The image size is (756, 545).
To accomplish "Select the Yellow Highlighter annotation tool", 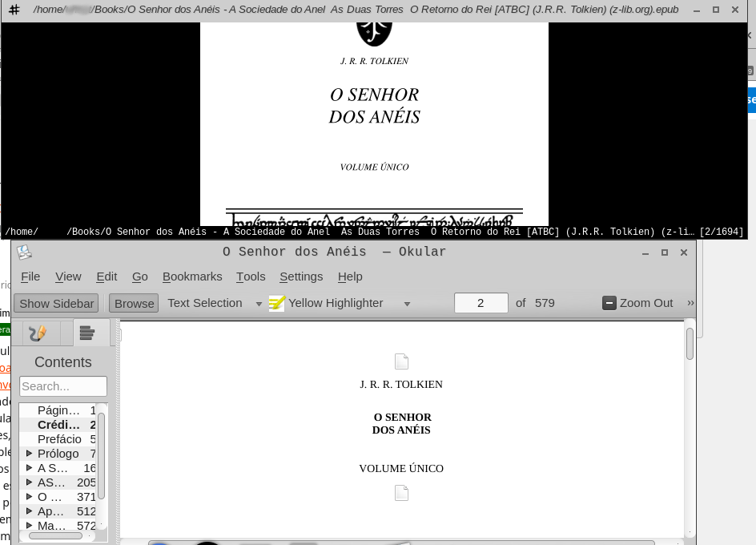I will click(326, 303).
